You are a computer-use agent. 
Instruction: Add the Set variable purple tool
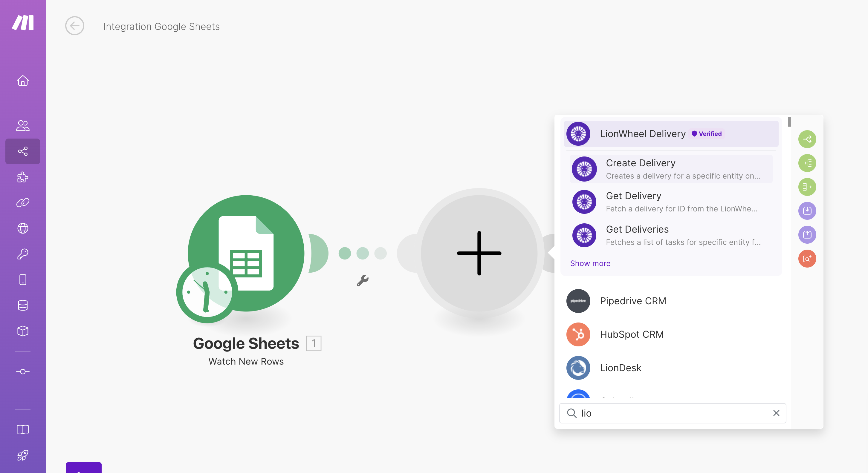[x=807, y=235]
